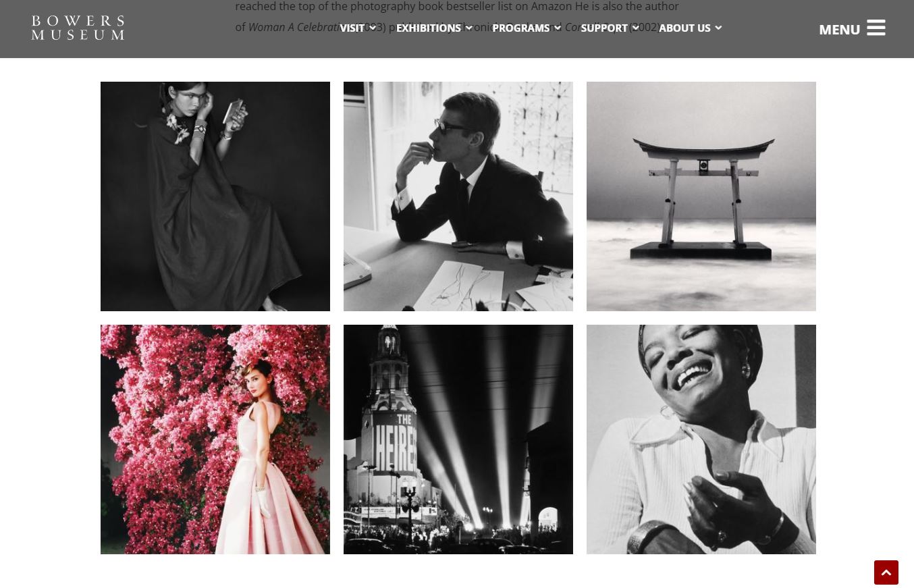The width and height of the screenshot is (914, 588).
Task: Open the woman in dark robe photo
Action: click(215, 196)
